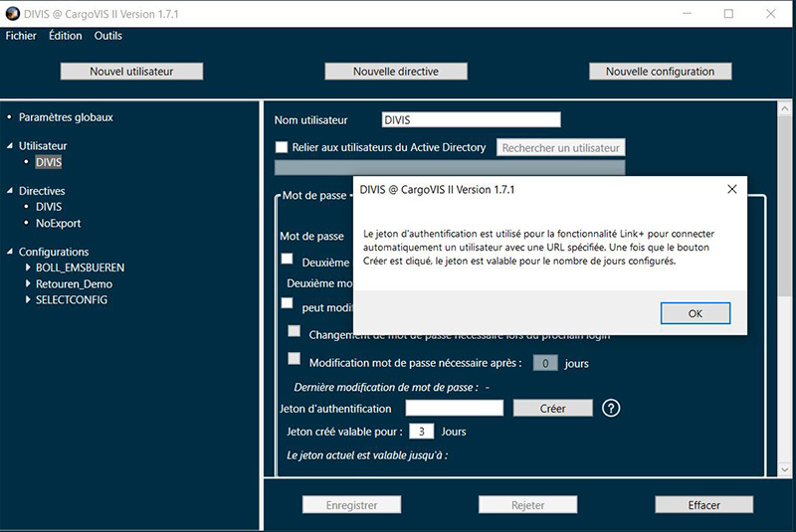
Task: Click the scrollbar up arrow
Action: 784,108
